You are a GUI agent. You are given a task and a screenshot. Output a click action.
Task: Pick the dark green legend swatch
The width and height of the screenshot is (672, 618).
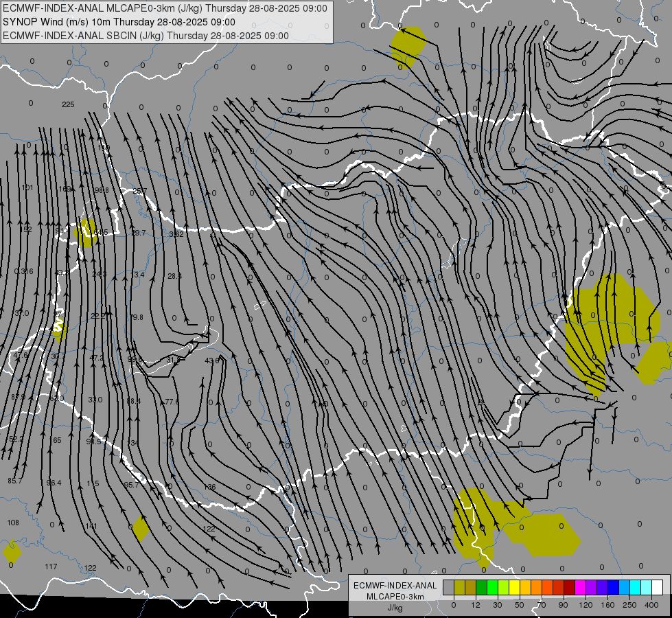coord(482,587)
